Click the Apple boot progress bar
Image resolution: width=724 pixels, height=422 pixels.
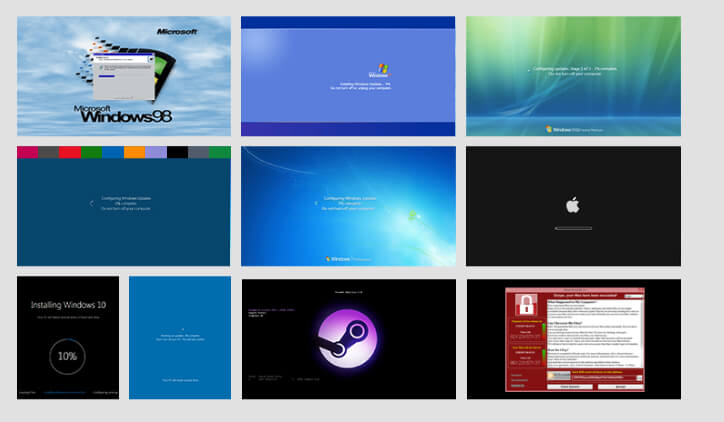[x=573, y=227]
